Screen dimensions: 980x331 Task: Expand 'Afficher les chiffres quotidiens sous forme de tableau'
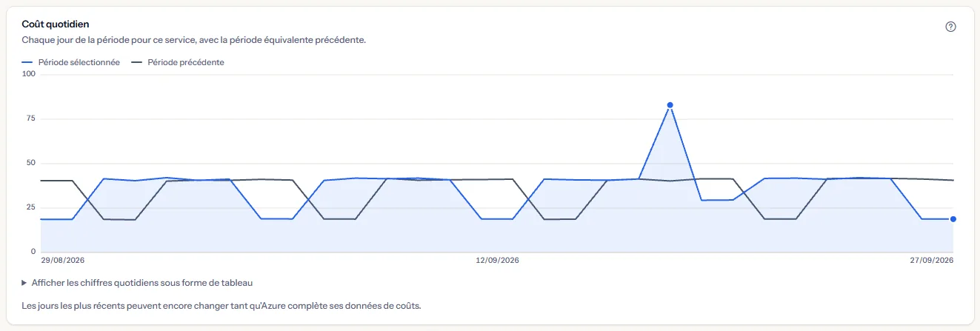(137, 283)
